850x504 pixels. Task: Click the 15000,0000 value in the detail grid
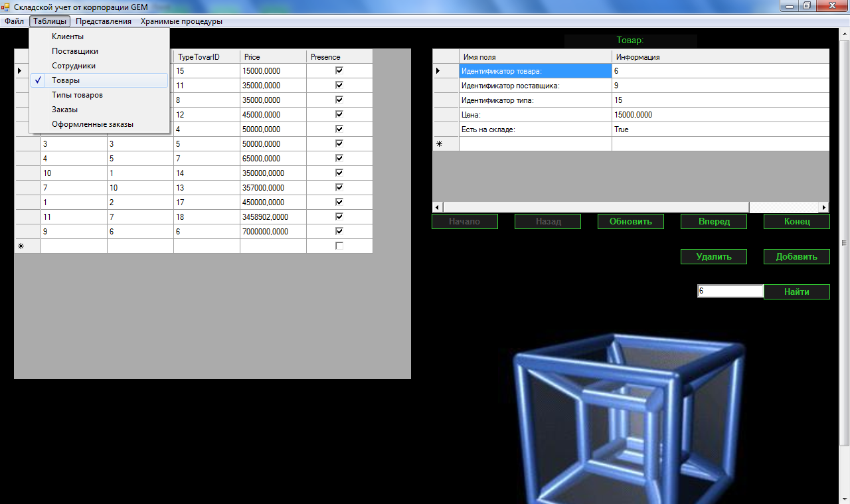721,115
